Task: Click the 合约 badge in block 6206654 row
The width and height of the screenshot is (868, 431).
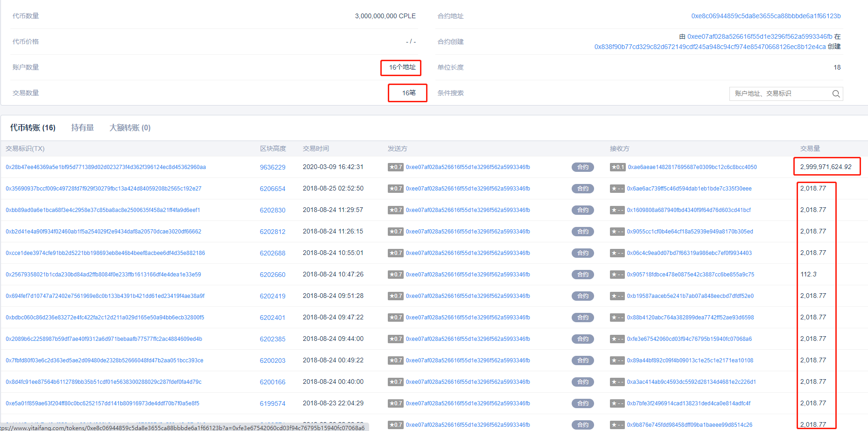Action: [582, 189]
